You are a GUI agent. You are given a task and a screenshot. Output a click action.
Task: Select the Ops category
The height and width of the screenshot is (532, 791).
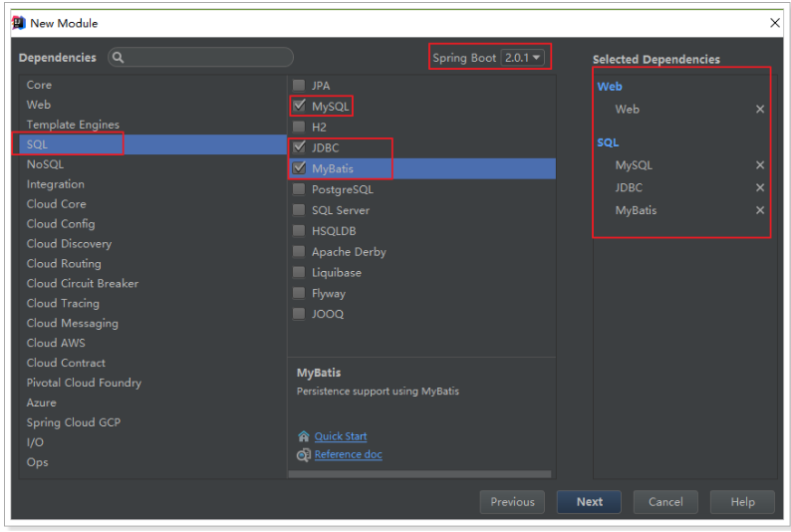(153, 462)
